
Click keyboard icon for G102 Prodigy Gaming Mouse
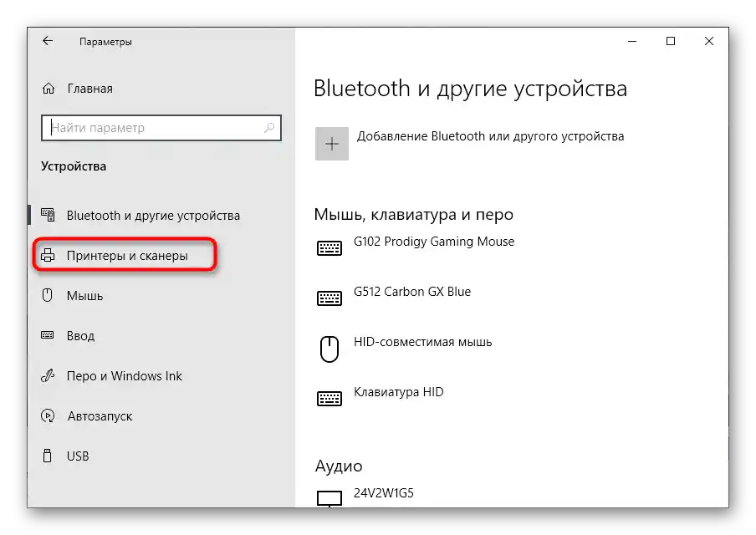point(329,247)
